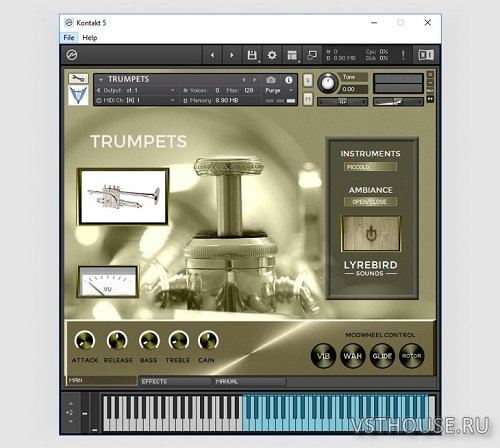Click the Kontakt 5 title bar icon
This screenshot has height=448, width=500.
tap(69, 23)
